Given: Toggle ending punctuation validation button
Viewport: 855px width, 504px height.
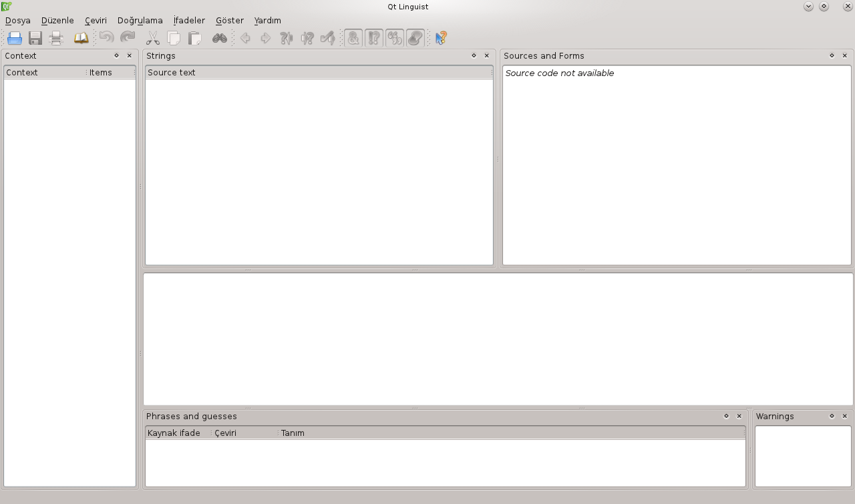Looking at the screenshot, I should (x=374, y=38).
